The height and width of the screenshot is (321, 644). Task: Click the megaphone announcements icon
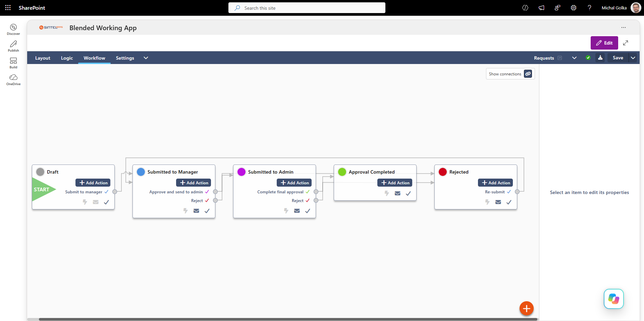541,8
